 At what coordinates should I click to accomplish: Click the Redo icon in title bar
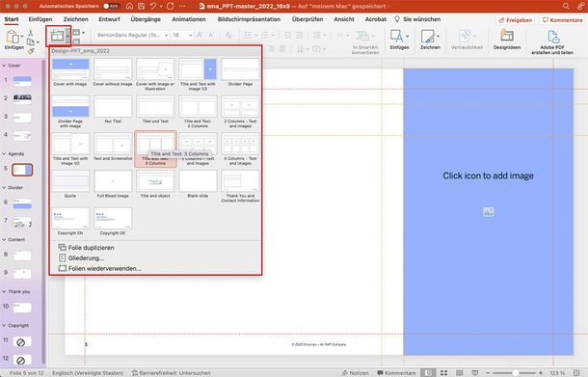171,6
